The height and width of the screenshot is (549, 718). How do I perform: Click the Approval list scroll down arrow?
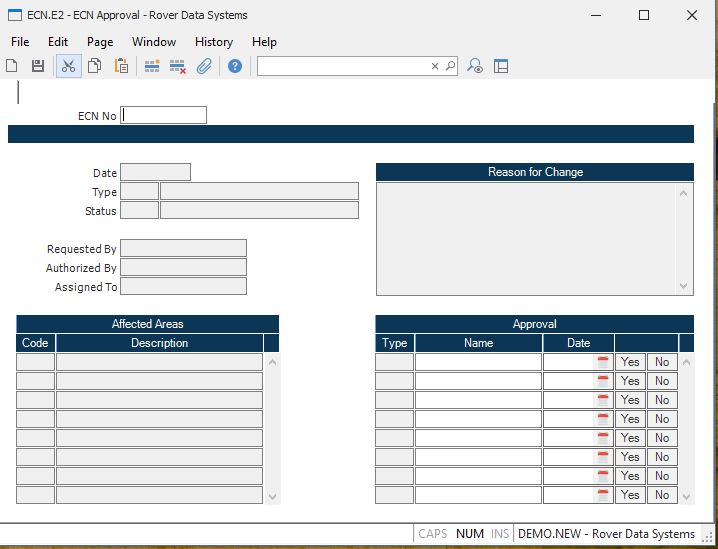coord(686,496)
